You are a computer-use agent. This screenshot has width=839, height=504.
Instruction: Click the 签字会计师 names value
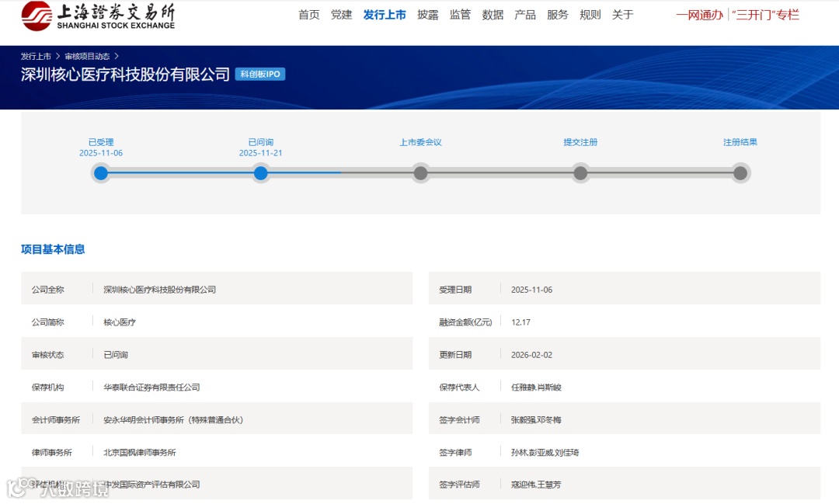536,420
